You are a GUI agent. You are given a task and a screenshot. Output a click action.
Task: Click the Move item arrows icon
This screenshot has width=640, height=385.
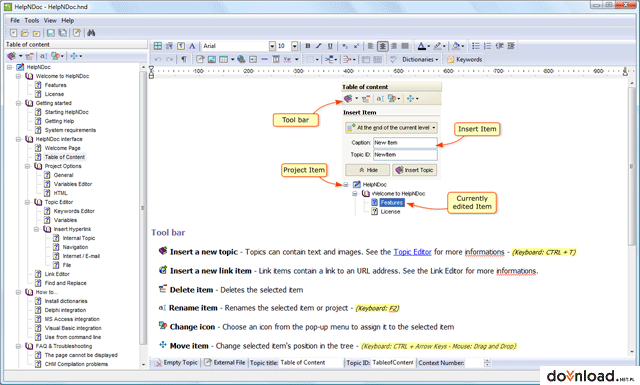click(x=74, y=56)
